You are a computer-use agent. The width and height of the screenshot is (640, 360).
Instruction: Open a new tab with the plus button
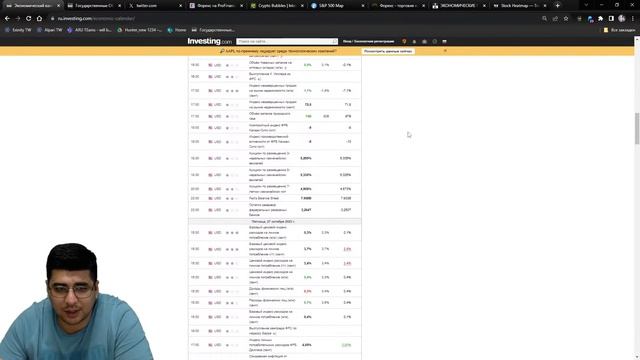click(x=558, y=6)
